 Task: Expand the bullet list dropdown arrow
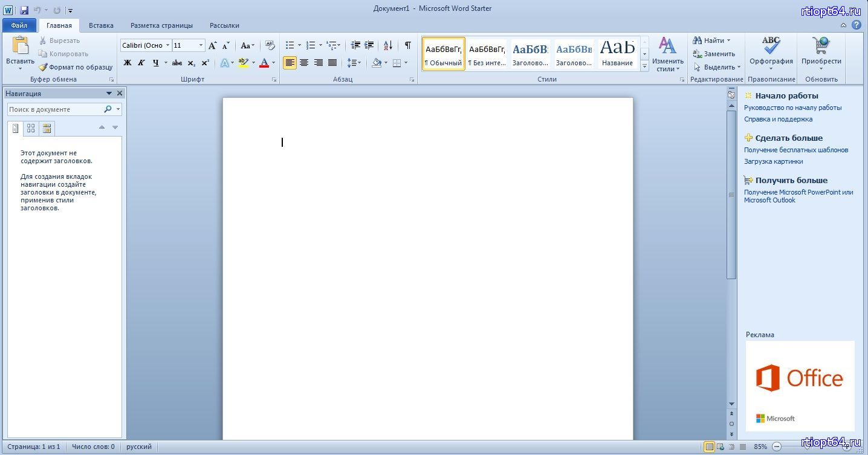[299, 45]
